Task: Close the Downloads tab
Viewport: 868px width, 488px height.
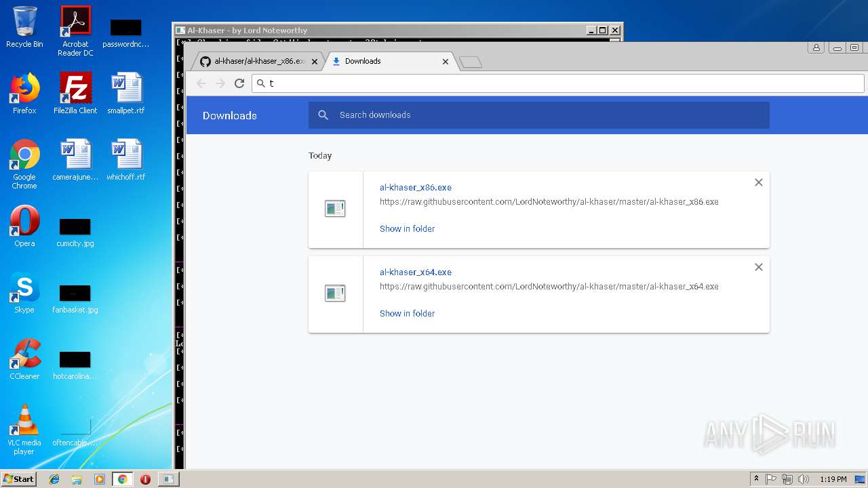Action: click(x=446, y=62)
